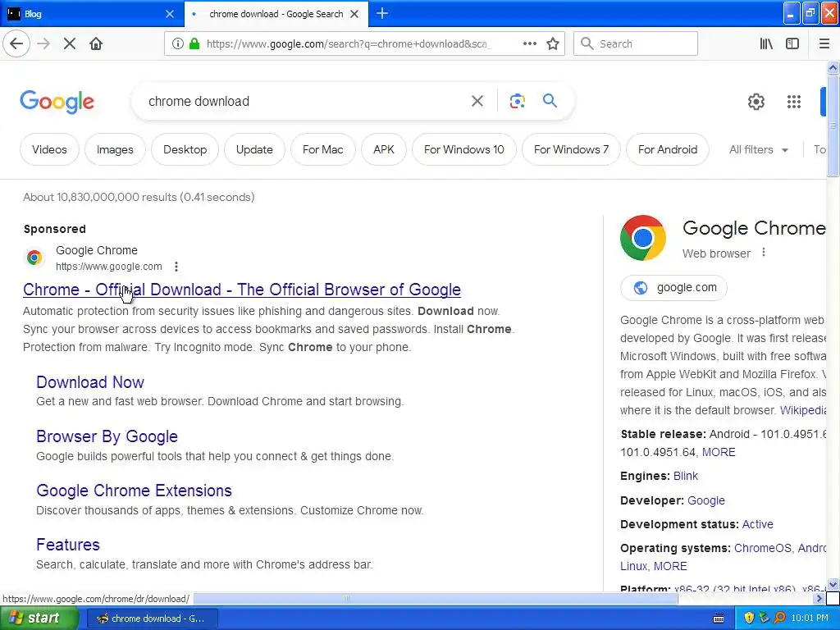Close the chrome download search tab
Viewport: 840px width, 630px height.
pyautogui.click(x=354, y=14)
